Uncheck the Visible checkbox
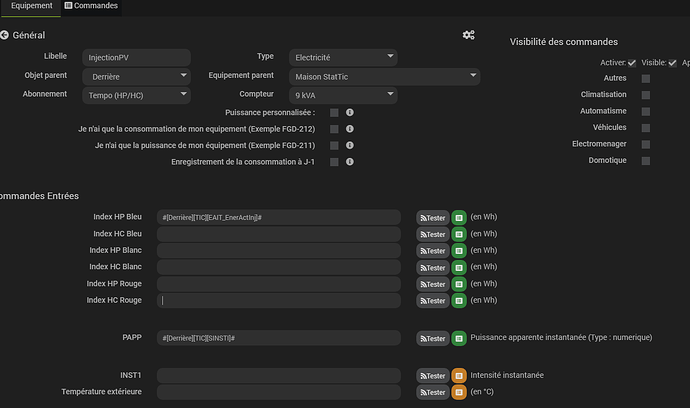 tap(672, 63)
